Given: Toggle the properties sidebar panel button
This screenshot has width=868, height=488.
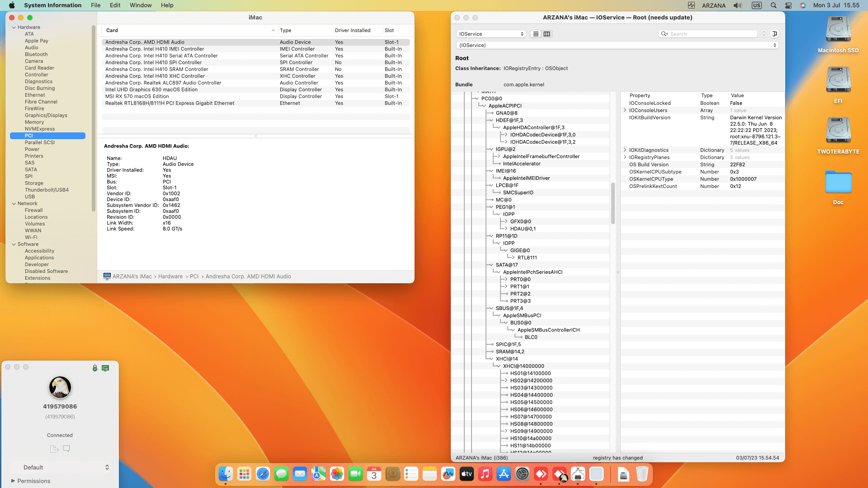Looking at the screenshot, I should coord(774,34).
